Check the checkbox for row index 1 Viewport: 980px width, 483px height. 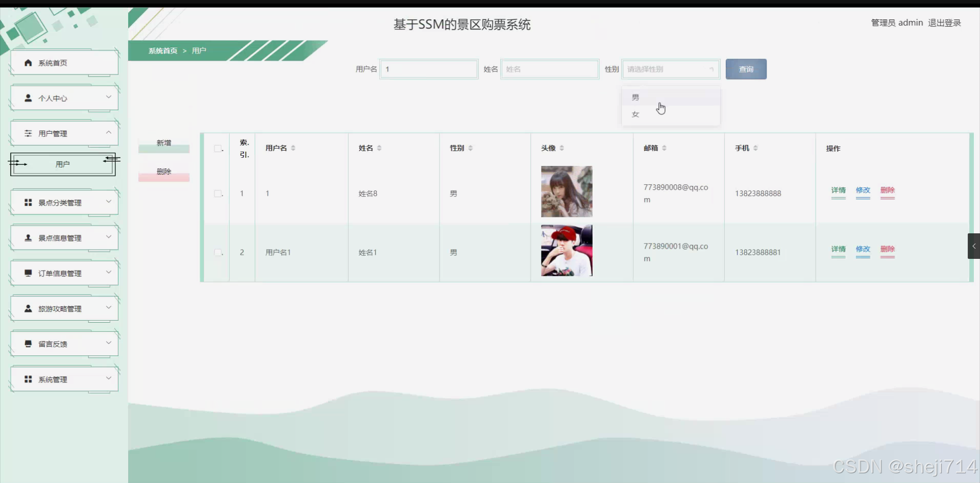pos(218,193)
